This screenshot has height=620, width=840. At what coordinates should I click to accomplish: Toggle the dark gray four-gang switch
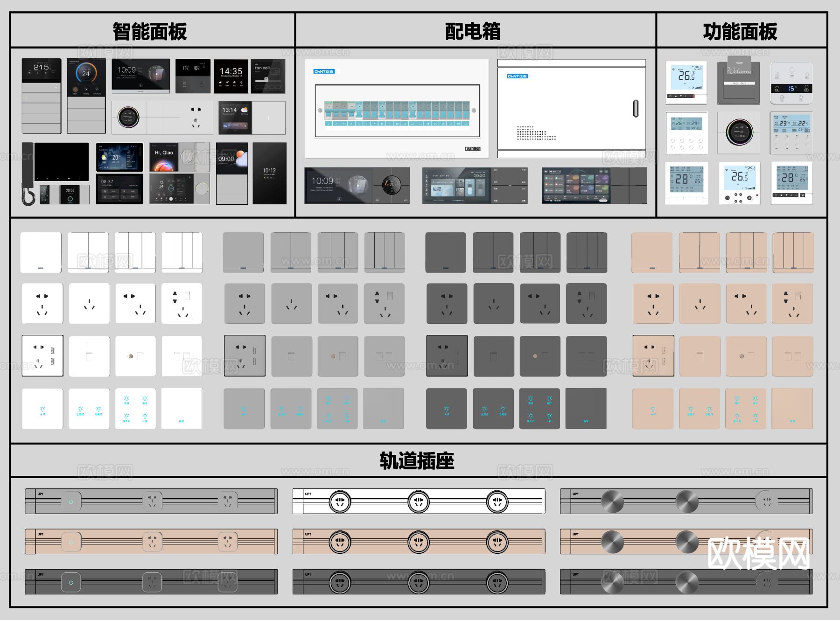click(587, 252)
